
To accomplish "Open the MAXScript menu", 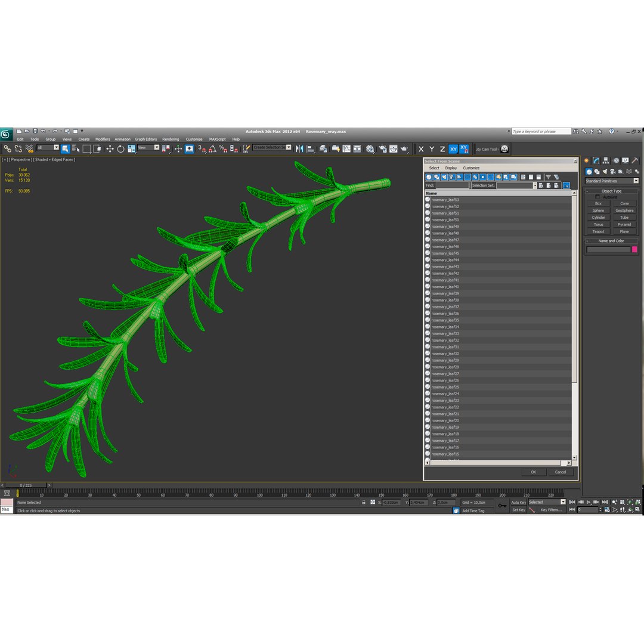I will pos(217,139).
